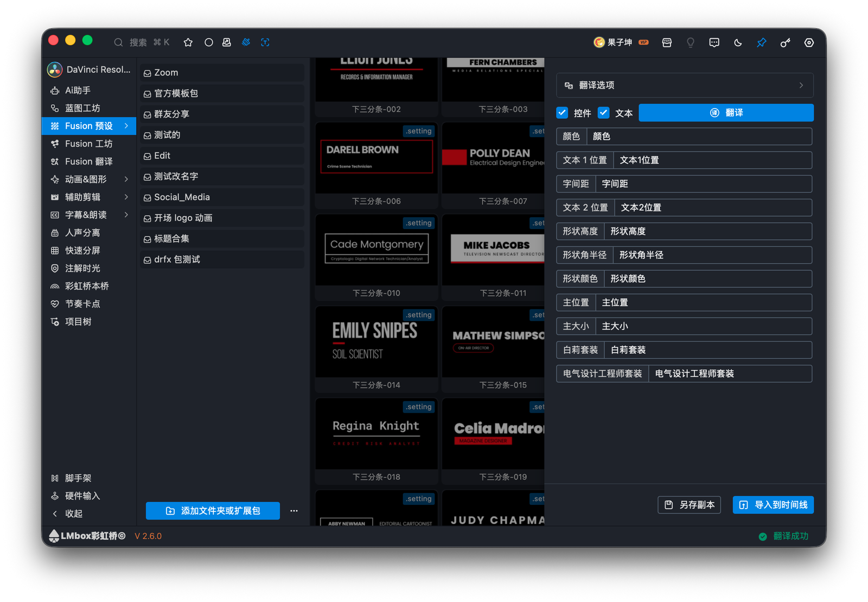Viewport: 868px width, 602px height.
Task: Open the 快速分屏 grid icon item
Action: point(55,250)
